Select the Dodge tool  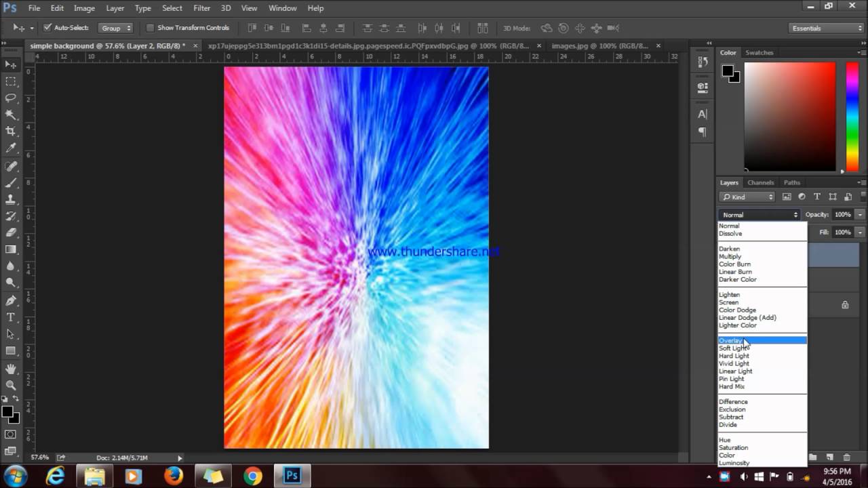(x=11, y=283)
